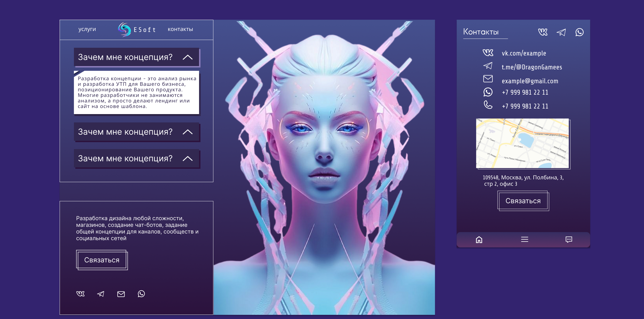Expand the third Зачем мне концепция item
Screen dimensions: 644x319
(x=188, y=159)
